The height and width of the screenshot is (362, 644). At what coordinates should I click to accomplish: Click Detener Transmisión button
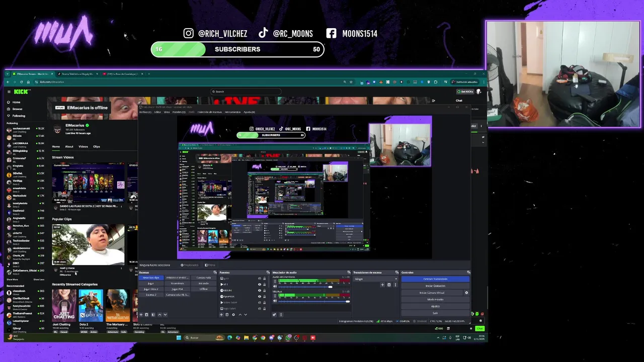[435, 279]
